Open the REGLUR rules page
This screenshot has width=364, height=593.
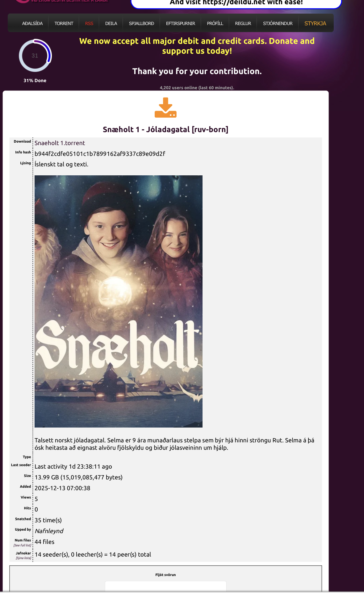(243, 23)
